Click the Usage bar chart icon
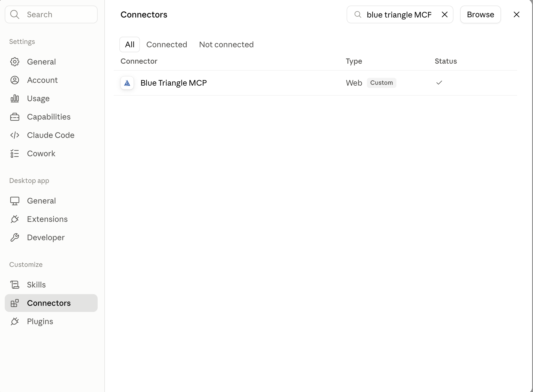Screen dimensions: 533x392 click(x=15, y=98)
